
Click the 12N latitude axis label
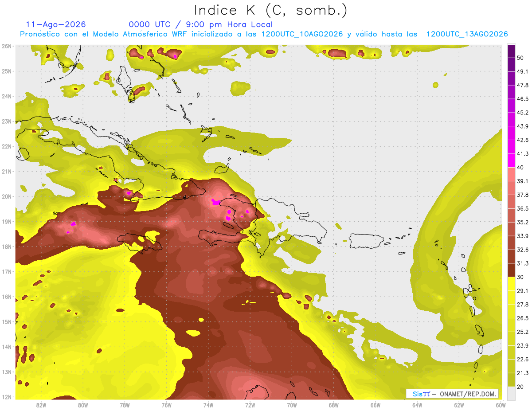click(x=6, y=397)
